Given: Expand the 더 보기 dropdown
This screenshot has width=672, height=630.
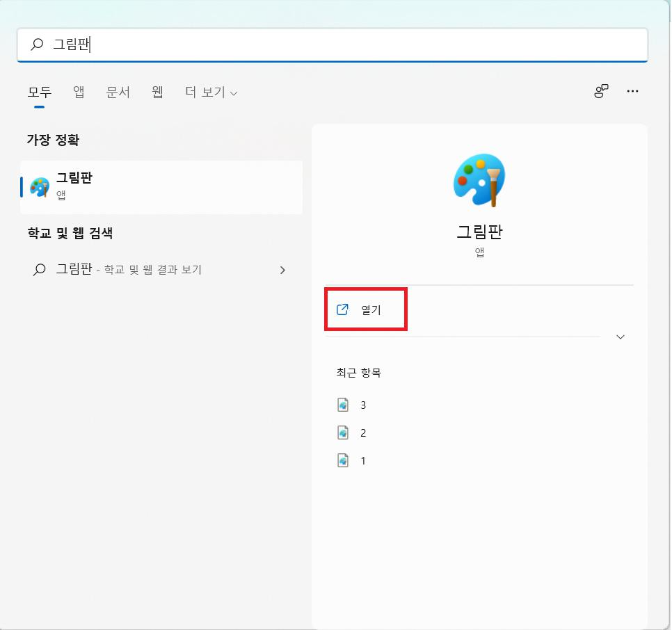Looking at the screenshot, I should tap(211, 92).
